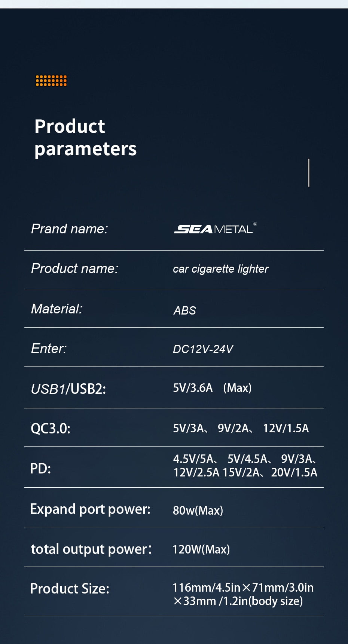
Task: Select the DC12V-24V input value
Action: tap(203, 349)
